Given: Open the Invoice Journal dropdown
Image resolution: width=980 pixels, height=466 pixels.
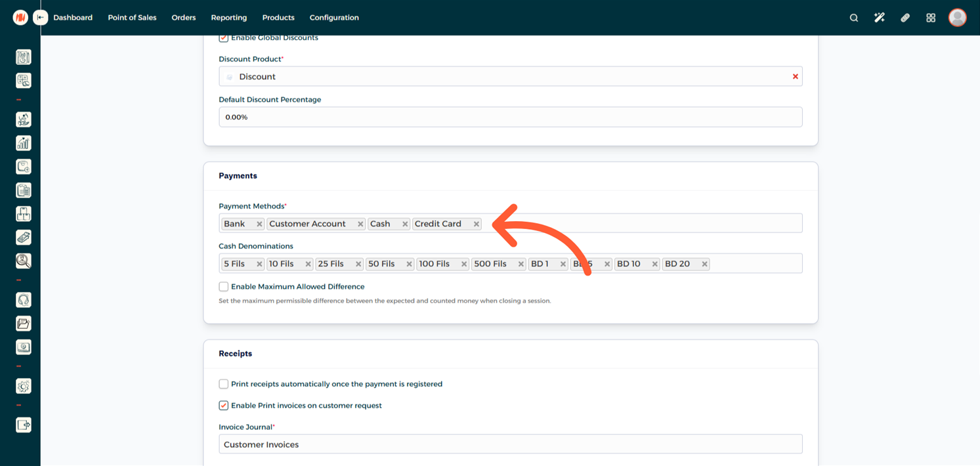Looking at the screenshot, I should tap(510, 444).
